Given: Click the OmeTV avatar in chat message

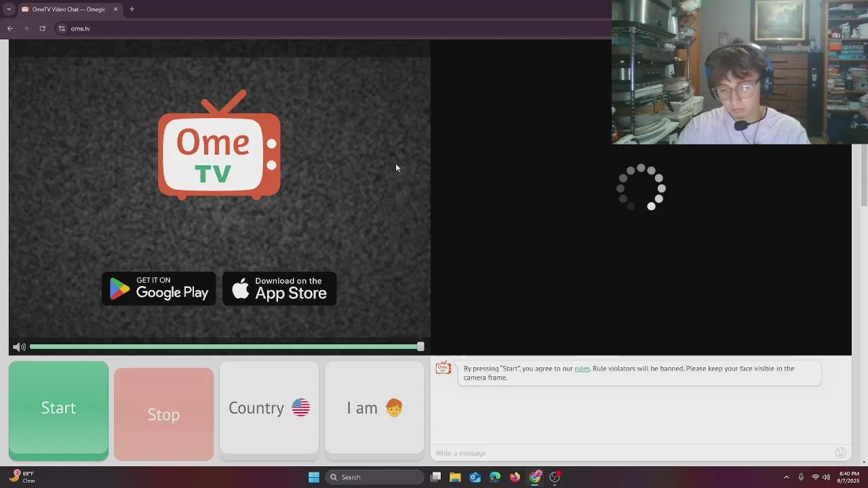Looking at the screenshot, I should click(443, 368).
